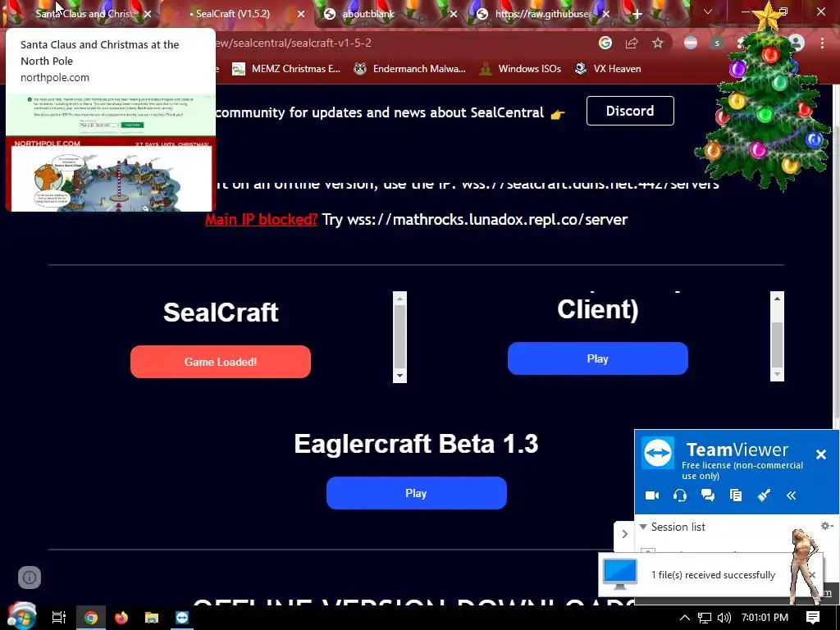Click northpole.com tab preview thumbnail
The height and width of the screenshot is (630, 840).
(111, 153)
